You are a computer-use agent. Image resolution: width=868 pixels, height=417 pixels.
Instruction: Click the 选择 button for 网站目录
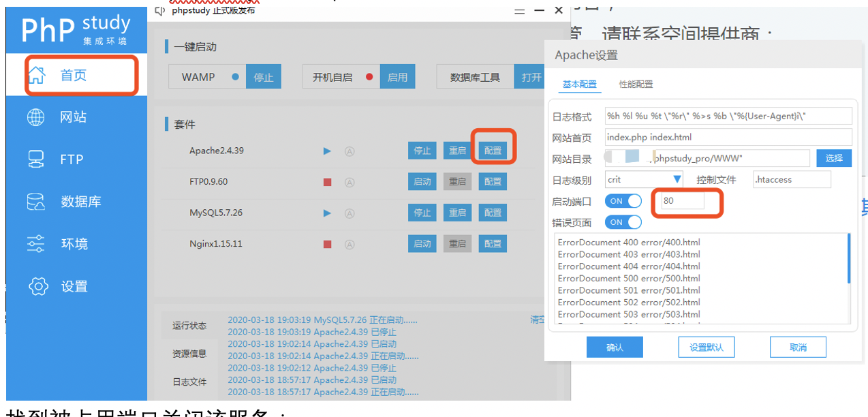pos(834,158)
